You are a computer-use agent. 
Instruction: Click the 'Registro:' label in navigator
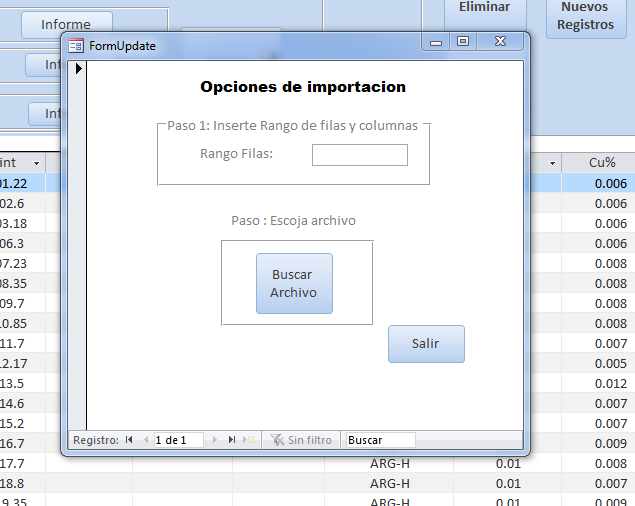click(96, 440)
